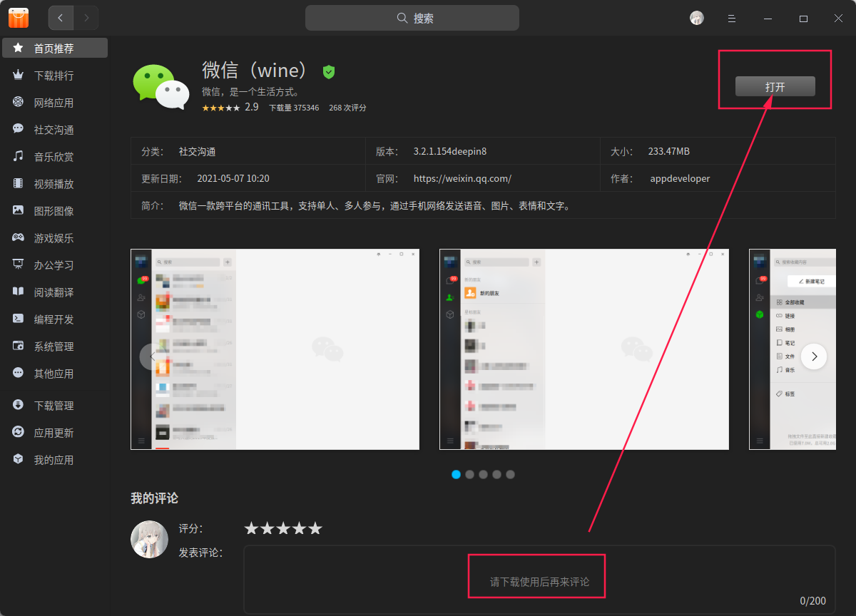856x616 pixels.
Task: Click the green verified shield badge
Action: pyautogui.click(x=328, y=71)
